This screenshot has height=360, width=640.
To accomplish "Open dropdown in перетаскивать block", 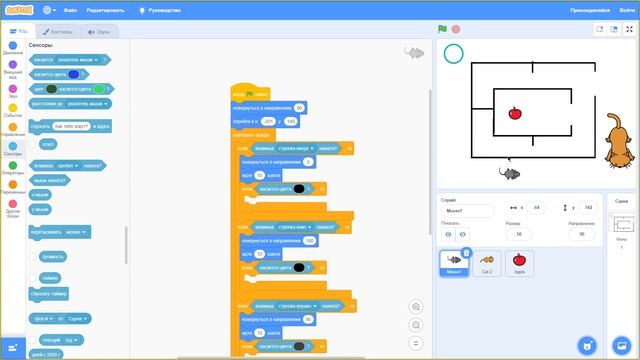I will [x=76, y=232].
